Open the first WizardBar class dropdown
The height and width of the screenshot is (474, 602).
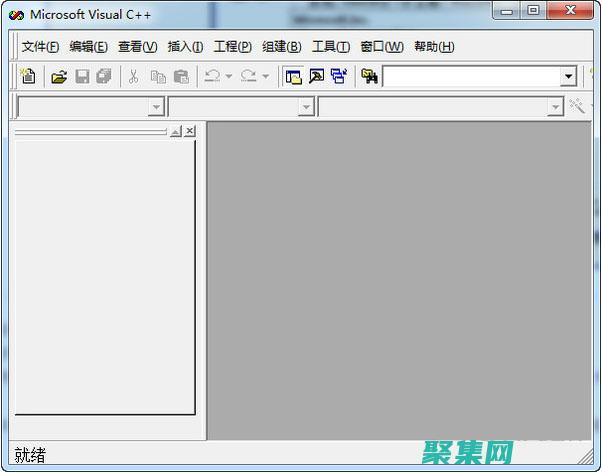[x=156, y=107]
